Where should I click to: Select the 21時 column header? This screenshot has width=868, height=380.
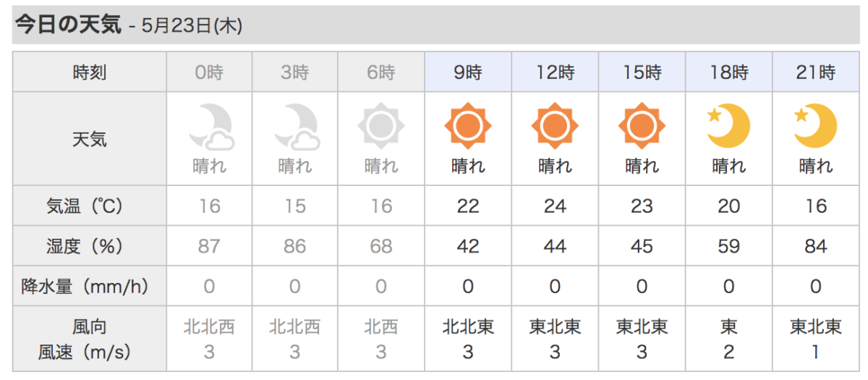[815, 72]
